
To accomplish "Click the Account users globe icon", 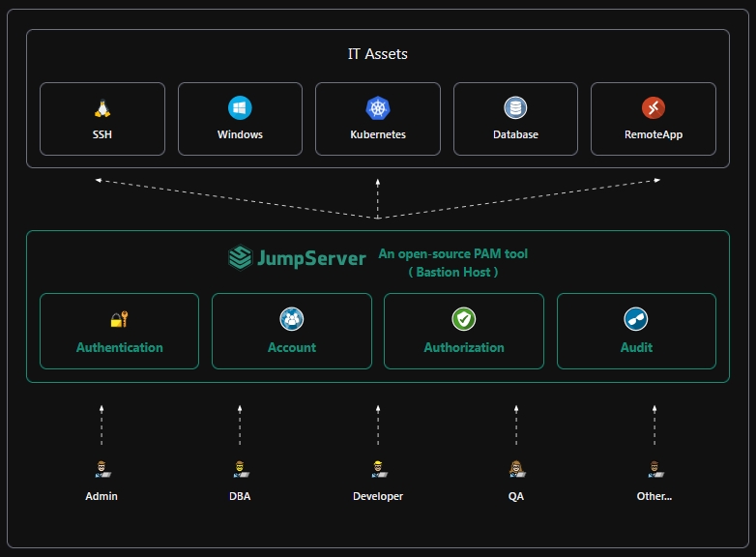I will pos(292,319).
